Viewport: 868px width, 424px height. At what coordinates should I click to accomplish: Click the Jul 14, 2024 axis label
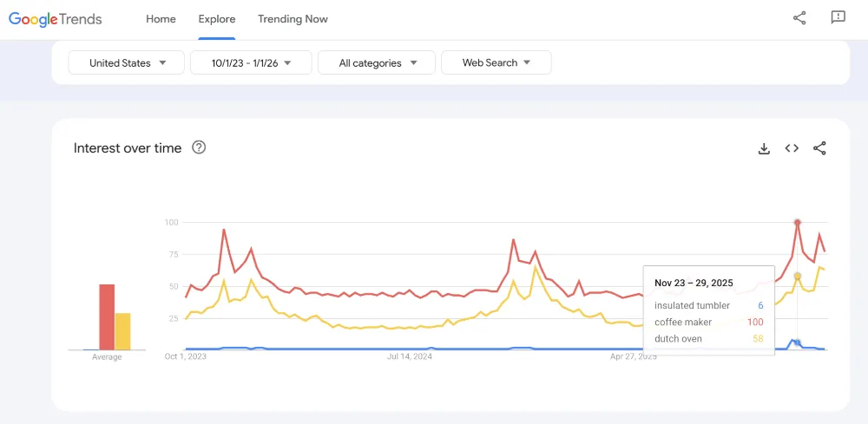[410, 356]
